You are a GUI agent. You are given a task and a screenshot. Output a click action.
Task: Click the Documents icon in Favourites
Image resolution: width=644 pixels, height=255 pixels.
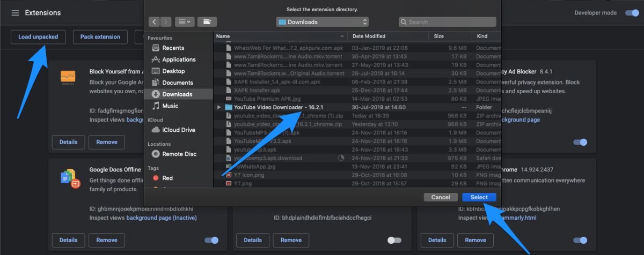click(x=156, y=82)
